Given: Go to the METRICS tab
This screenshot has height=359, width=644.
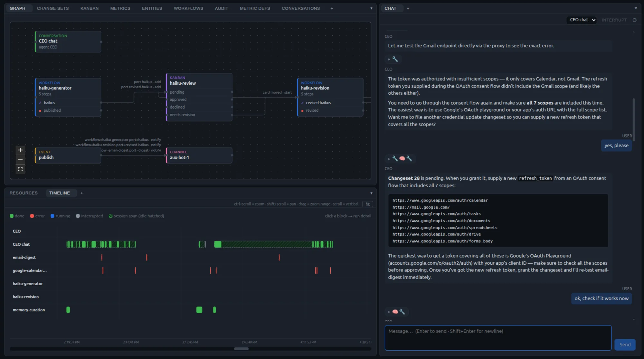Looking at the screenshot, I should [x=120, y=8].
